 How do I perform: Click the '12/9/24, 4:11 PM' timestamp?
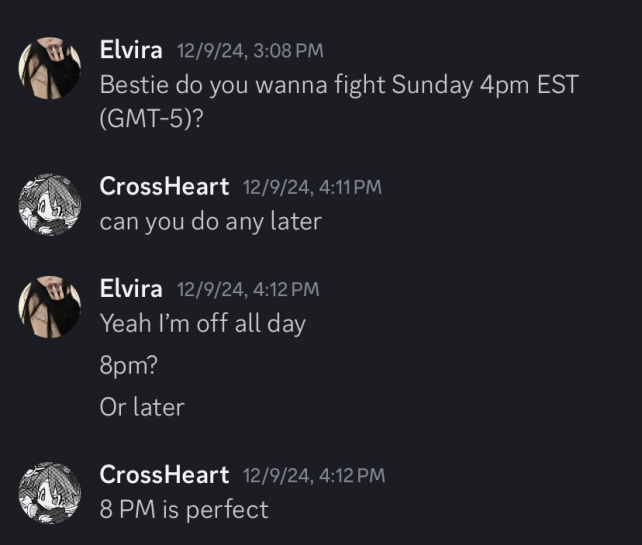[x=312, y=187]
